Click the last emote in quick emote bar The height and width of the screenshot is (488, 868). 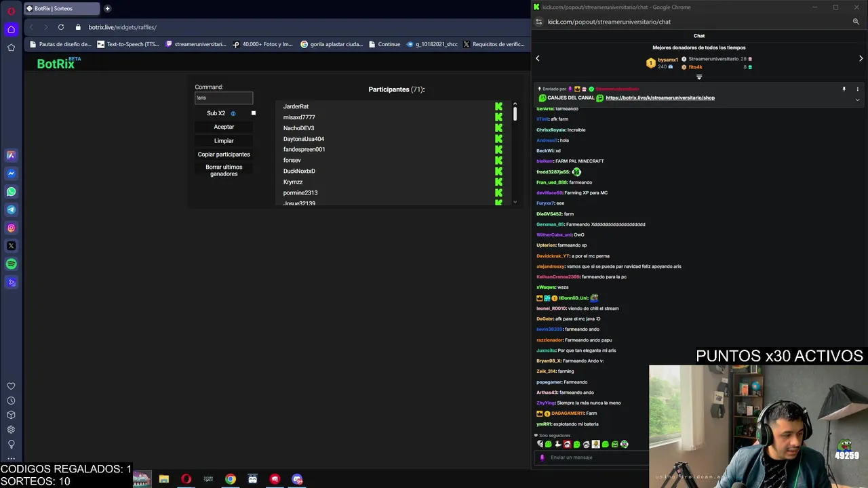[x=624, y=445]
